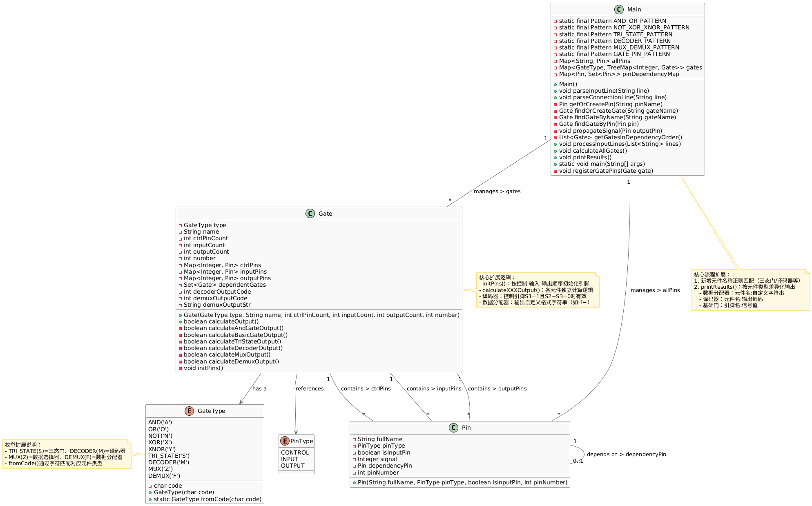
Task: Select the yellow note attached to the Gate class
Action: point(537,290)
